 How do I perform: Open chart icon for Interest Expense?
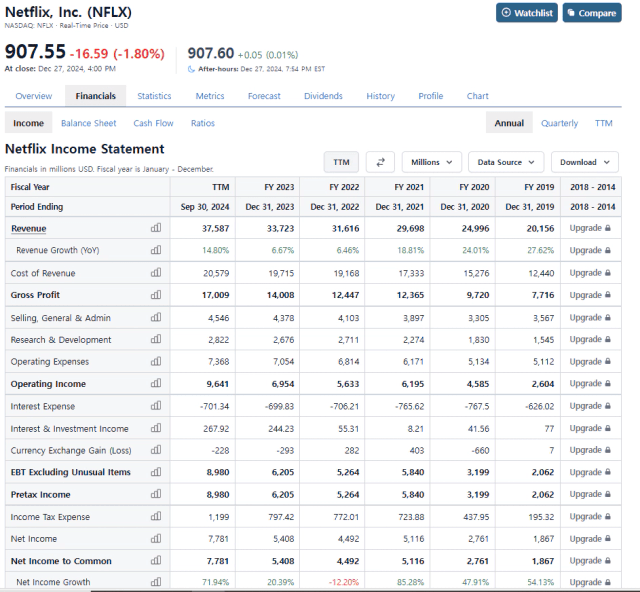pos(156,406)
